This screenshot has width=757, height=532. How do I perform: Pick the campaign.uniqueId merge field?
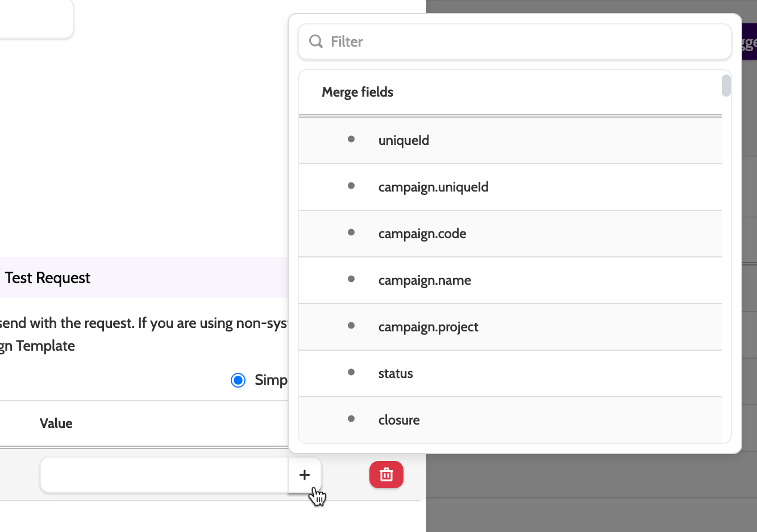point(433,187)
